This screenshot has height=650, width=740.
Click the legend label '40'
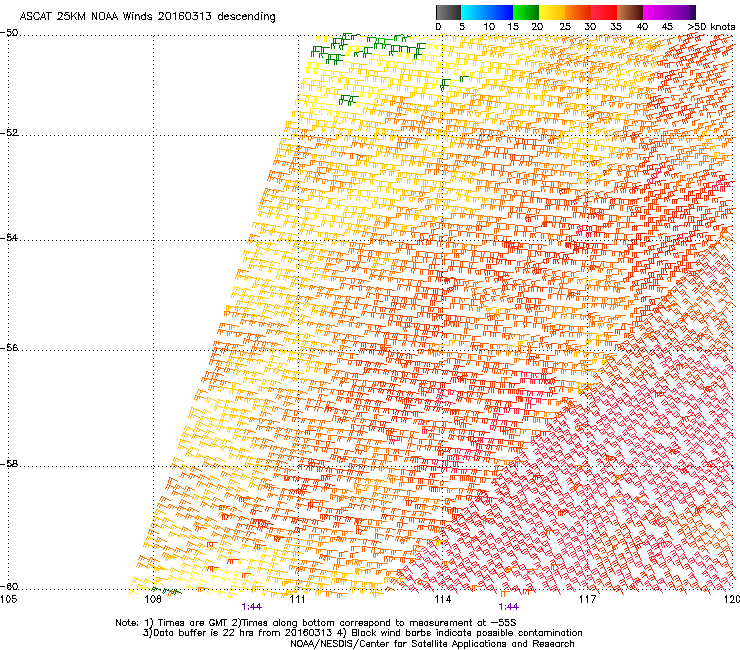(642, 27)
